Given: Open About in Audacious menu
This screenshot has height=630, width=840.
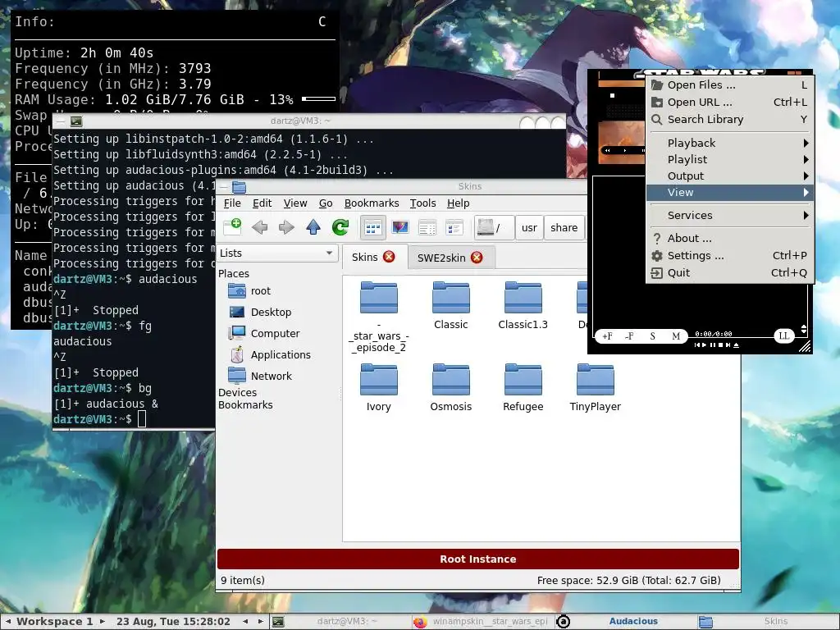Looking at the screenshot, I should pos(729,239).
